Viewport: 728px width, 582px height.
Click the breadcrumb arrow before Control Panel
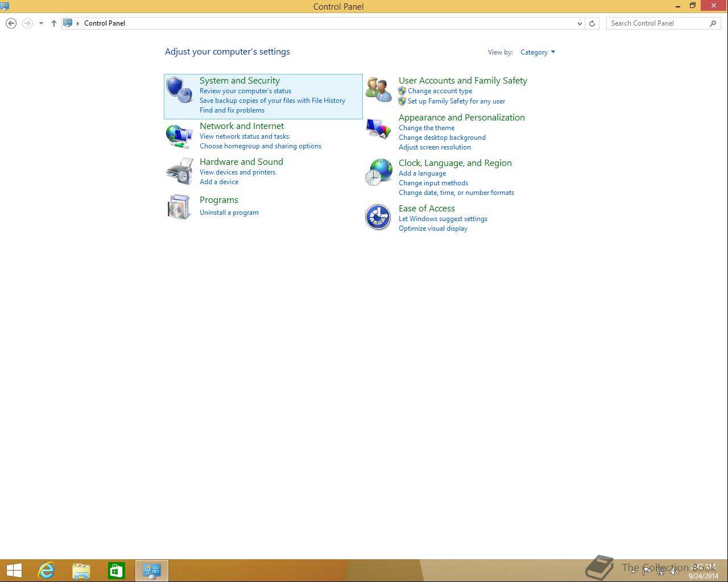tap(78, 23)
